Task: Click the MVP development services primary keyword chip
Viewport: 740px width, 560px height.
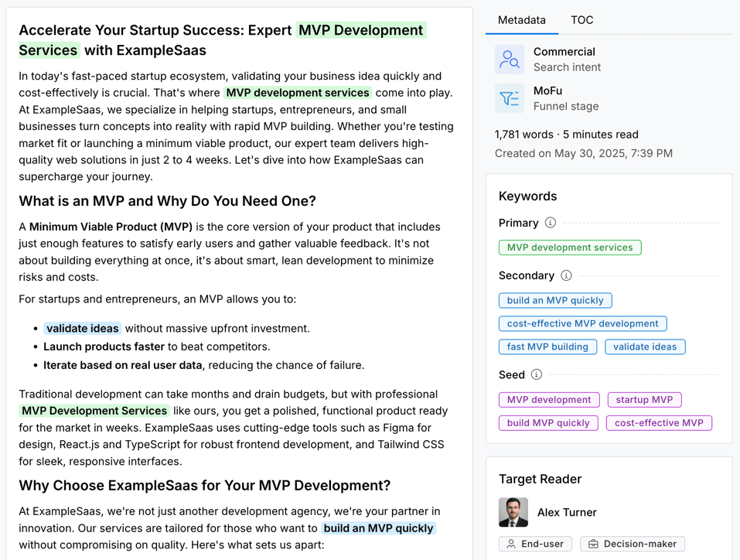Action: tap(570, 247)
